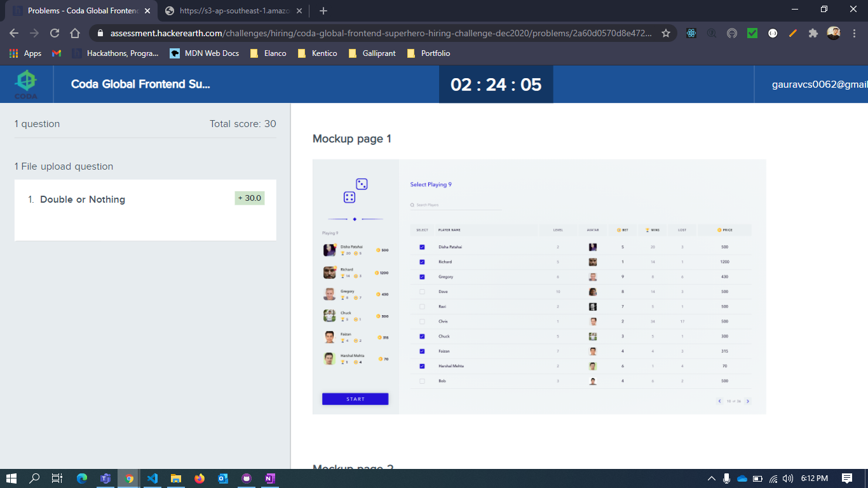Open the Chrome three-dot menu
The height and width of the screenshot is (488, 868).
pyautogui.click(x=853, y=33)
